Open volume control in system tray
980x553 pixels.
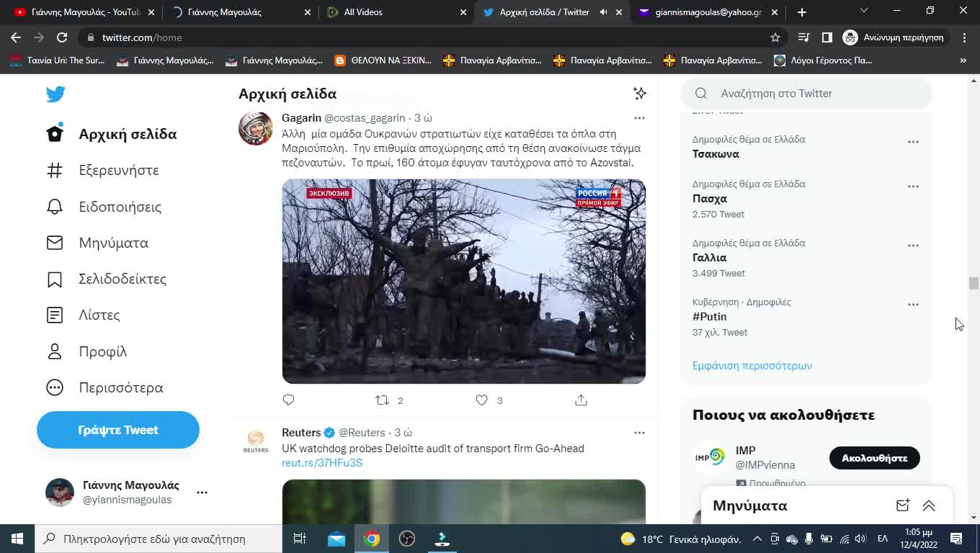(860, 539)
